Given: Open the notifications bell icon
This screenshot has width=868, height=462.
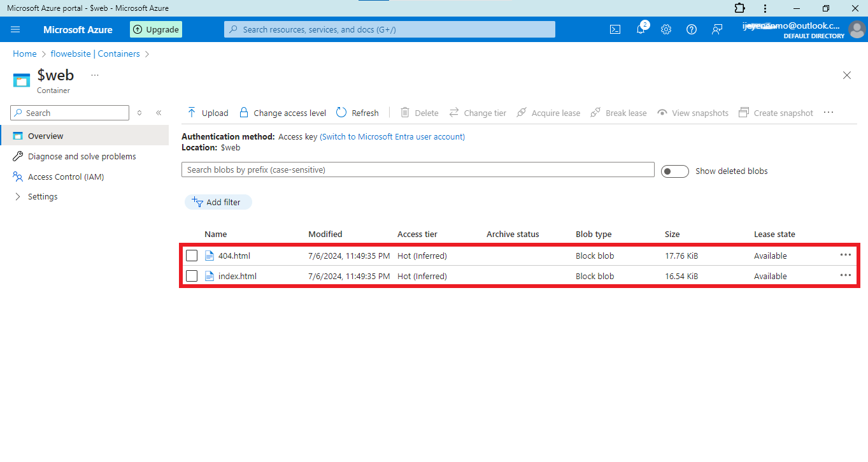Looking at the screenshot, I should tap(641, 29).
